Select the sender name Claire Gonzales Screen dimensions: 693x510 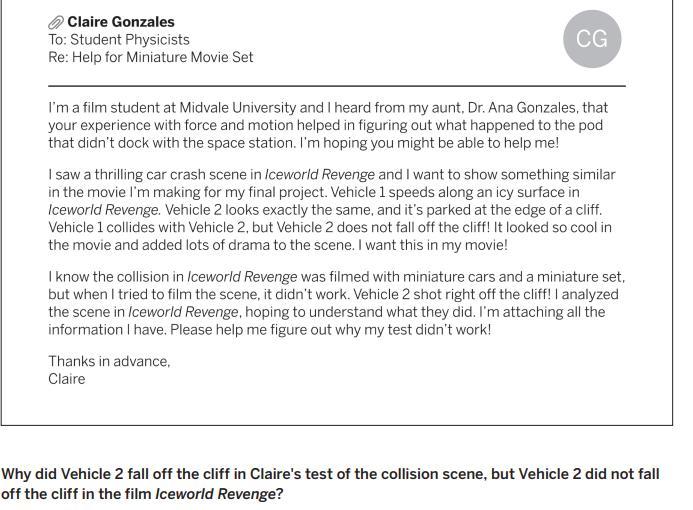point(121,22)
